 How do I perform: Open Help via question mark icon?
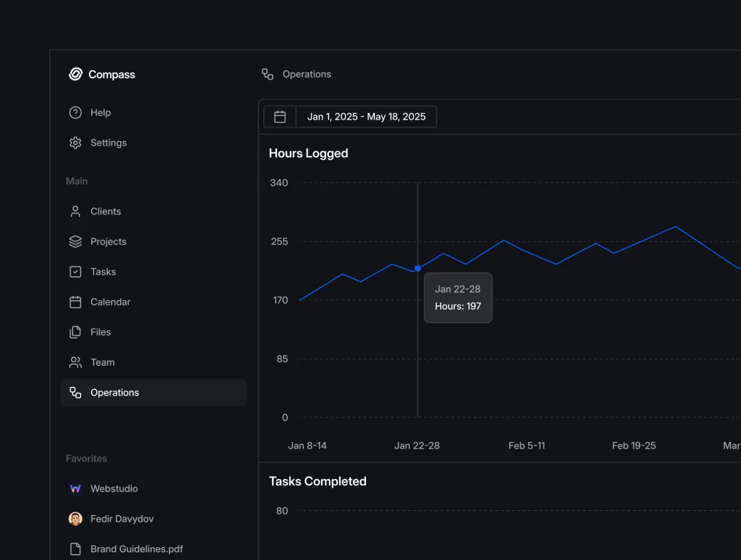pyautogui.click(x=75, y=112)
